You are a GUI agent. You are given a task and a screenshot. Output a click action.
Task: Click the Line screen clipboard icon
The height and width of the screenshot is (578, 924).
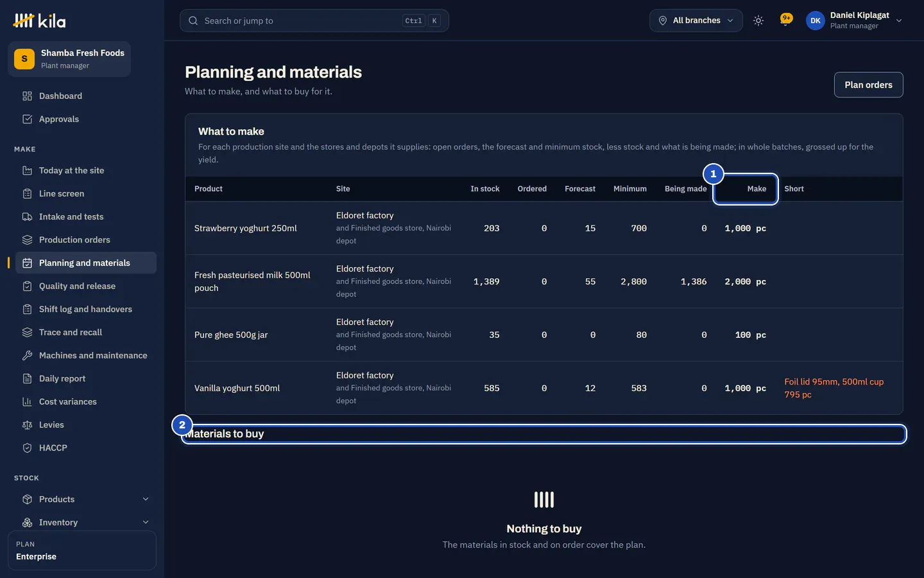(x=27, y=194)
